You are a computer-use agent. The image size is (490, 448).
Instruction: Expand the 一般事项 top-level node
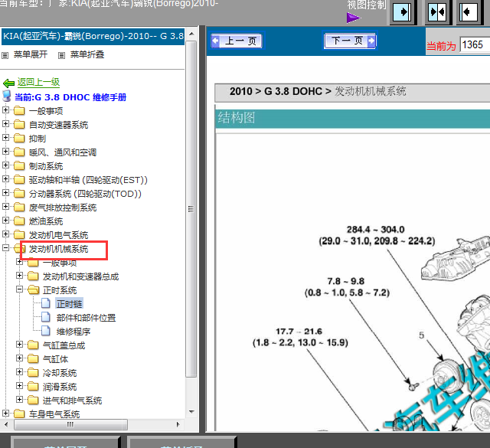[5, 110]
